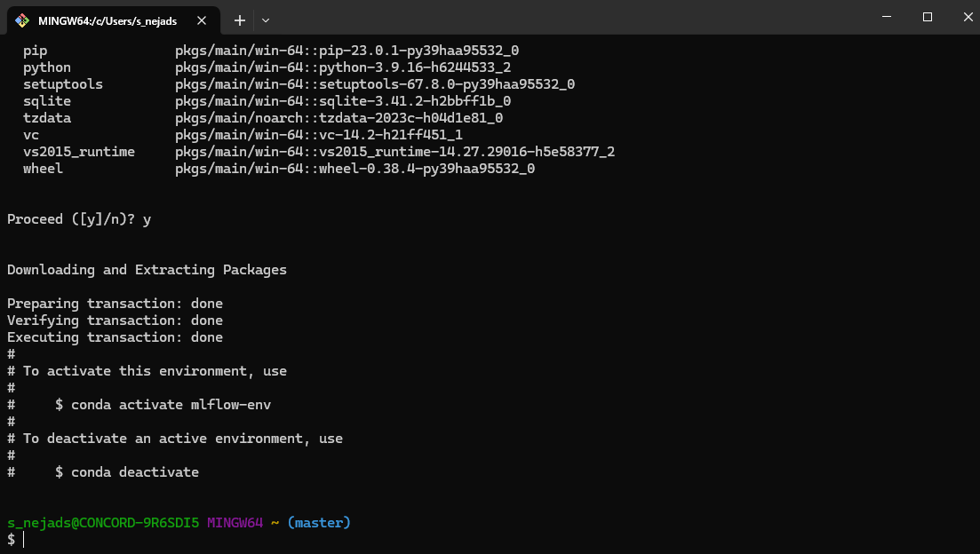This screenshot has height=554, width=980.
Task: Click the wheel package line
Action: point(42,168)
